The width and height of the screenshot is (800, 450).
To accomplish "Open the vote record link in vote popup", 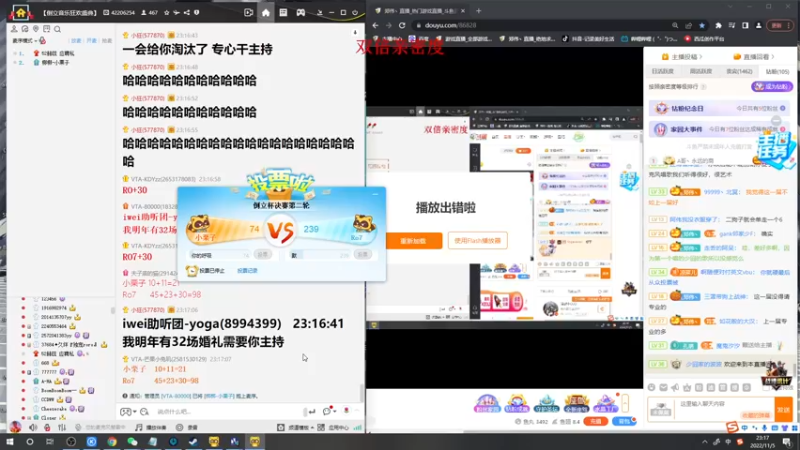I will point(247,270).
